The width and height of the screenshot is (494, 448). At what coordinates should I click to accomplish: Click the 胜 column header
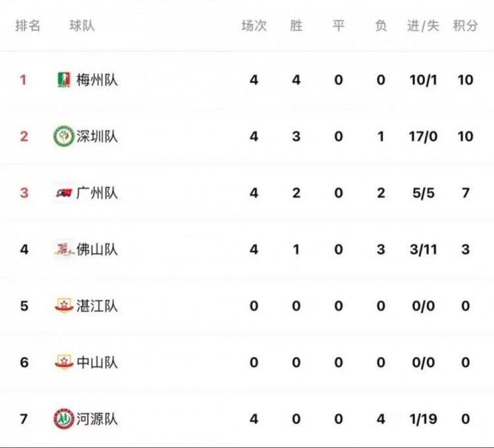[296, 26]
